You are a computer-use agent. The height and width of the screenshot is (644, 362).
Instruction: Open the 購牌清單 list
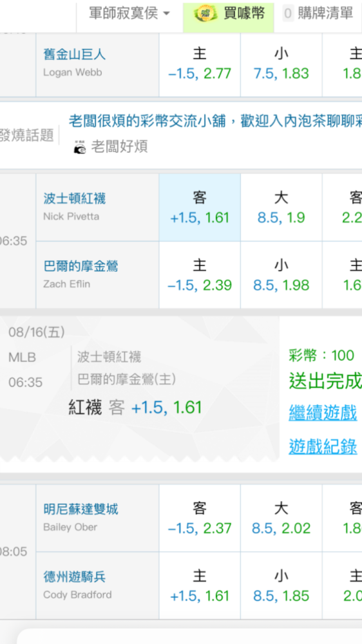pyautogui.click(x=325, y=14)
